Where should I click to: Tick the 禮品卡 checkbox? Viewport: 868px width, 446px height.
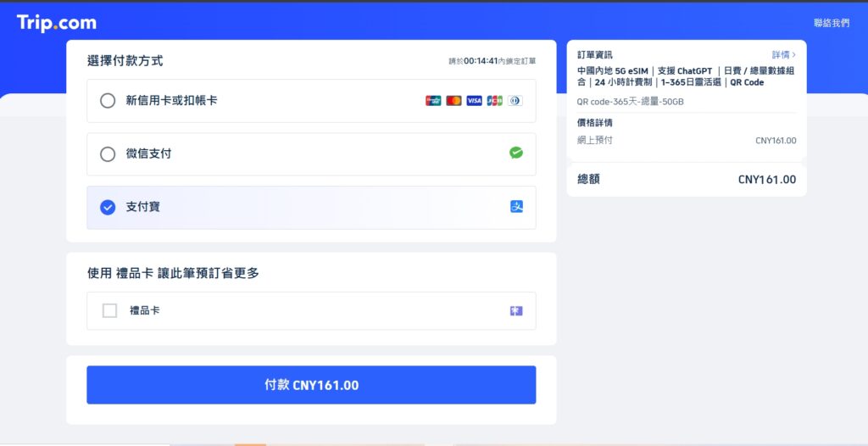(x=109, y=311)
